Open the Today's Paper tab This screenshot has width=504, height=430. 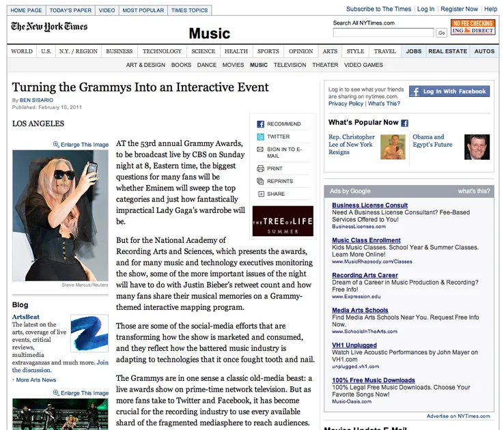70,10
